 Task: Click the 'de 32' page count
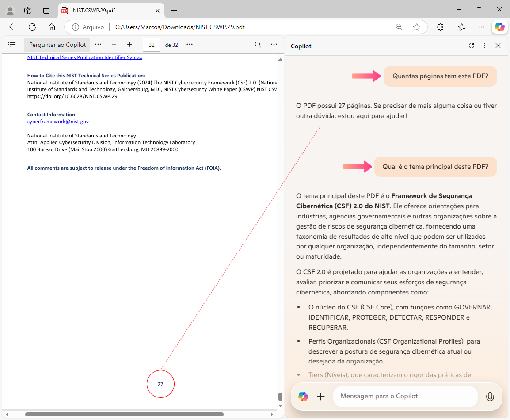click(171, 45)
